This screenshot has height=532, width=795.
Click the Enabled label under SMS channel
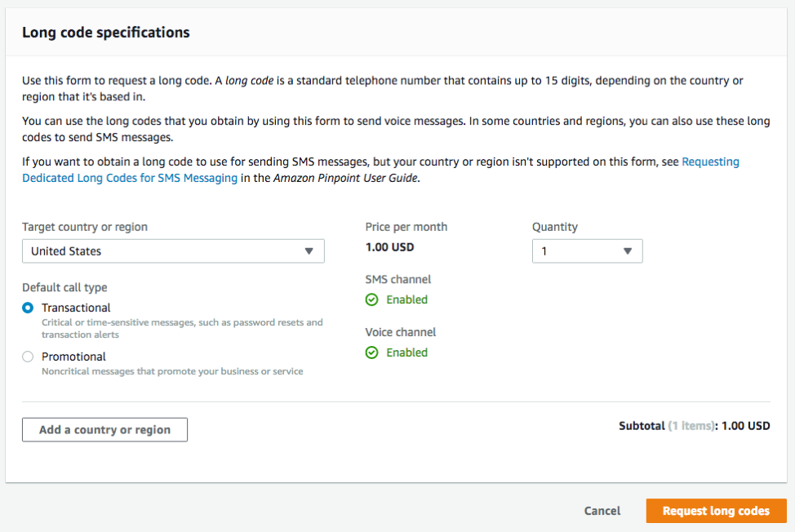[x=406, y=299]
